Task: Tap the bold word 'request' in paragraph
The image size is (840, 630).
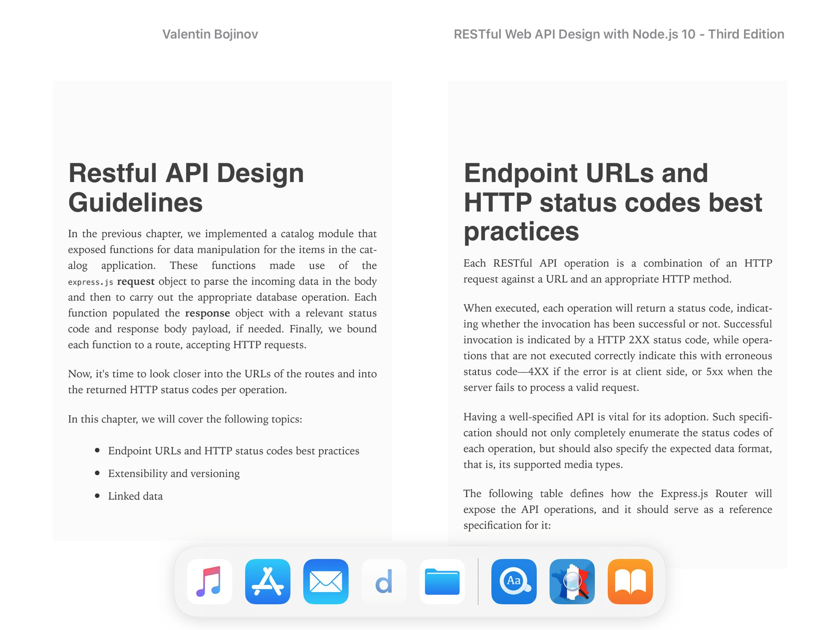Action: click(x=136, y=281)
